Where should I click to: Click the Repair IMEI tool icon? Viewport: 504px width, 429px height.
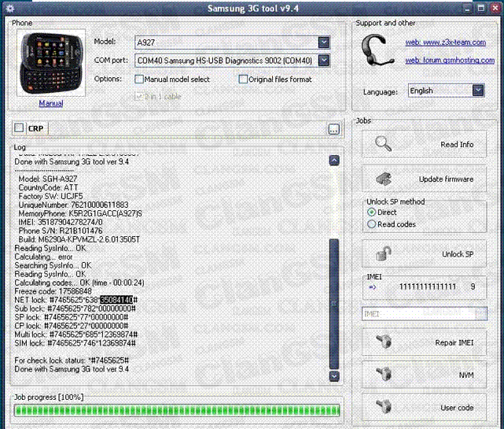coord(384,342)
